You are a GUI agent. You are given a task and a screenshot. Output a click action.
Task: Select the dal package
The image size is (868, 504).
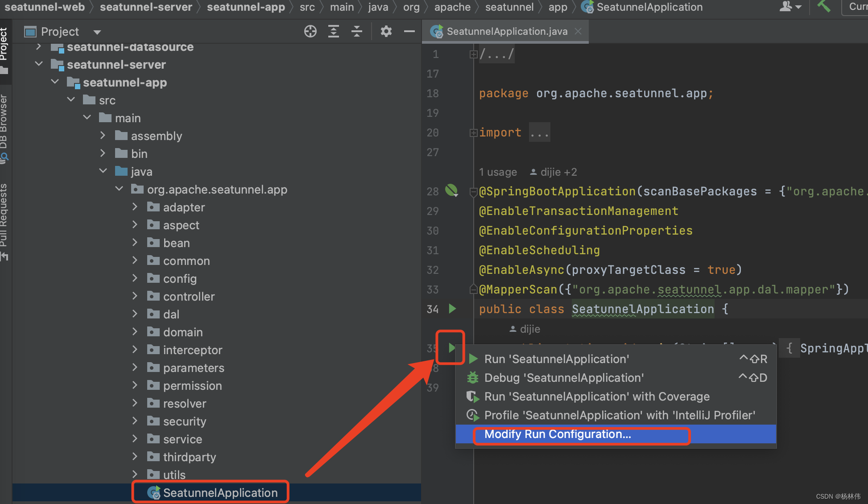click(171, 314)
